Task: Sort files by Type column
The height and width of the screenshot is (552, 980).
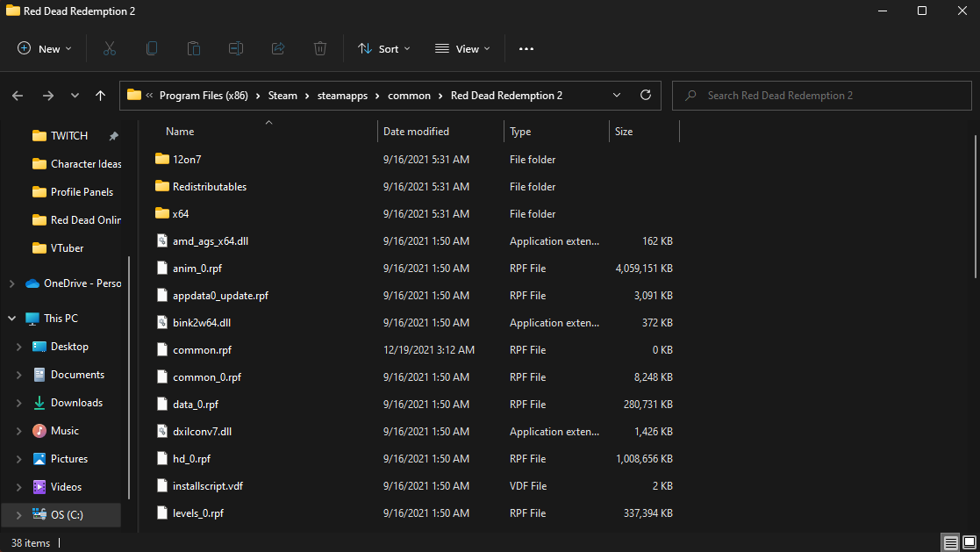Action: click(520, 132)
